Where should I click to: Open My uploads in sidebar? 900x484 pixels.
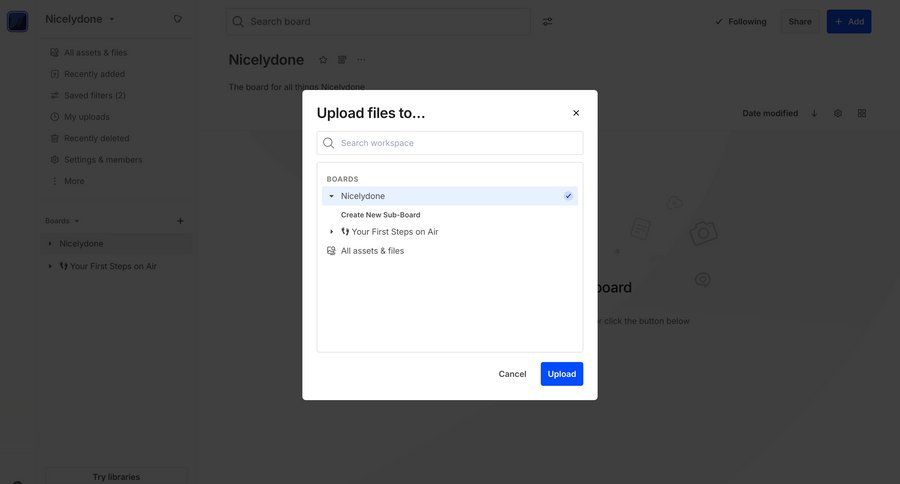pos(87,117)
